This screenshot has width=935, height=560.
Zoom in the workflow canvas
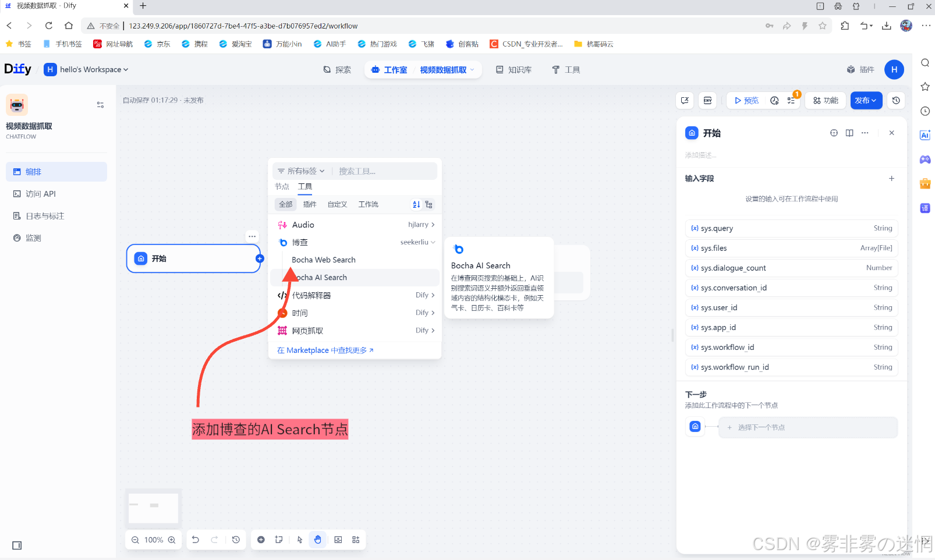172,540
